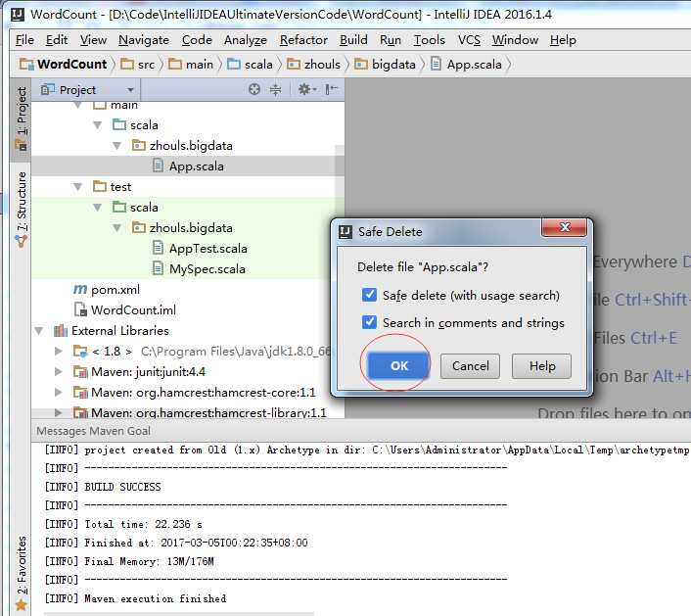Viewport: 691px width, 616px height.
Task: Open the Window menu
Action: click(x=515, y=40)
